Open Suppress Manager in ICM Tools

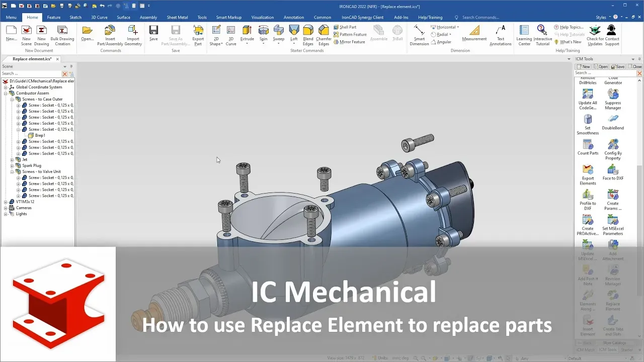click(613, 100)
